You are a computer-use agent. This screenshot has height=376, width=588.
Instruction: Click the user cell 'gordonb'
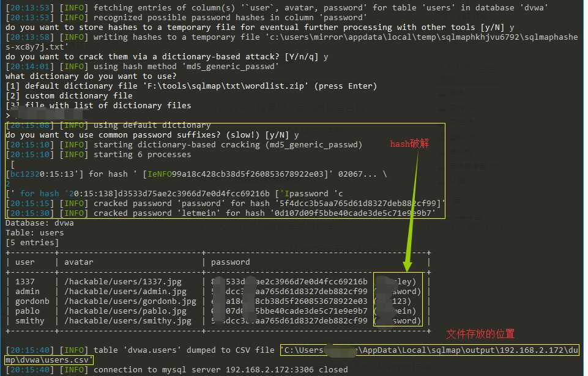32,301
